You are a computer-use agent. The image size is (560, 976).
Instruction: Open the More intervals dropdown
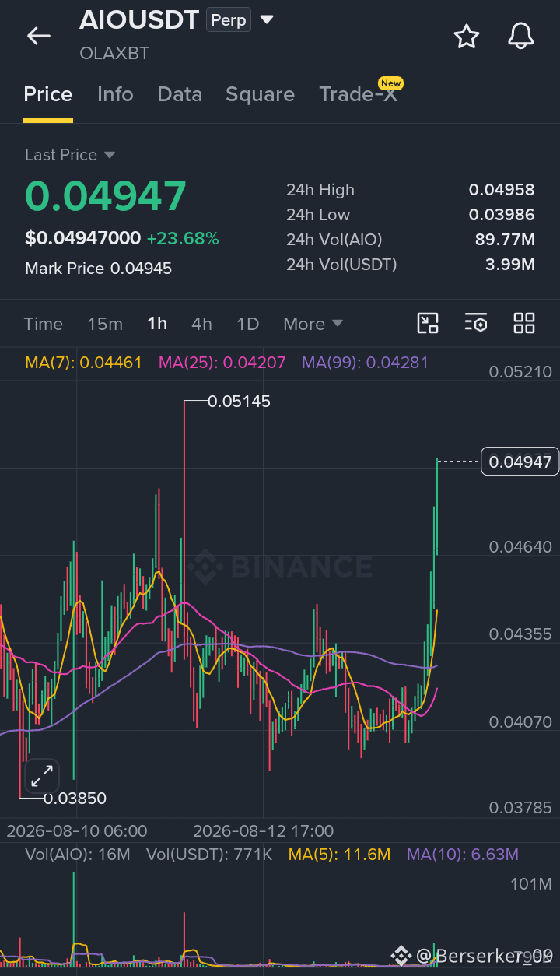tap(313, 324)
